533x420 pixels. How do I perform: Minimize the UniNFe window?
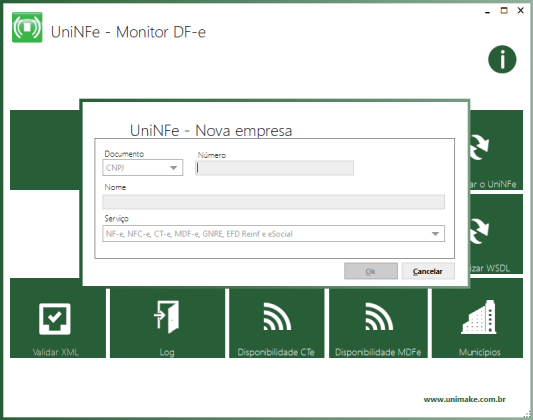tap(487, 11)
